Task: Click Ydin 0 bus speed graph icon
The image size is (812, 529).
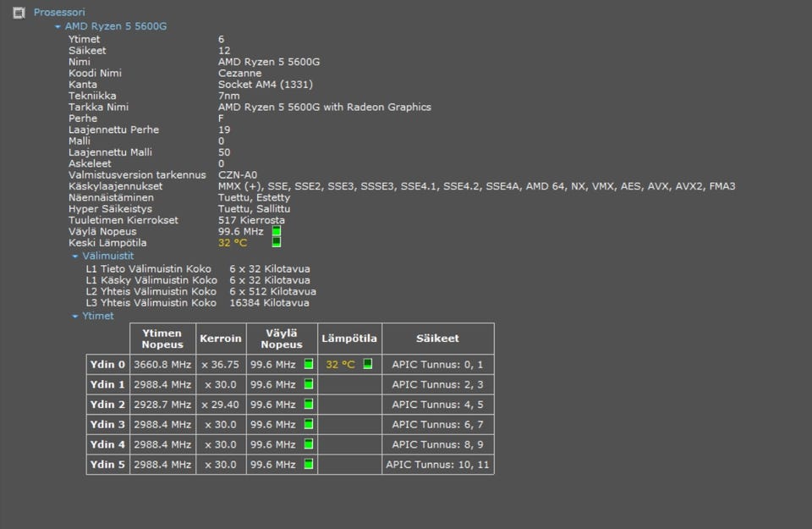Action: [x=309, y=364]
